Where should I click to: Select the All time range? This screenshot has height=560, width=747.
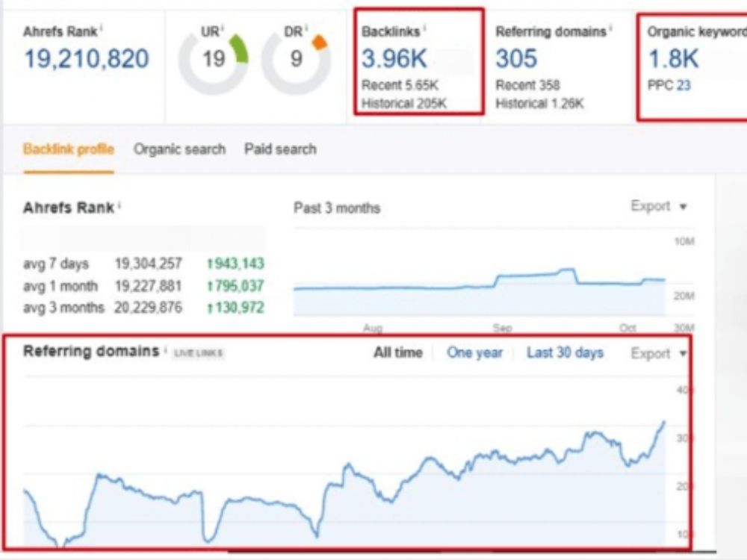point(398,353)
